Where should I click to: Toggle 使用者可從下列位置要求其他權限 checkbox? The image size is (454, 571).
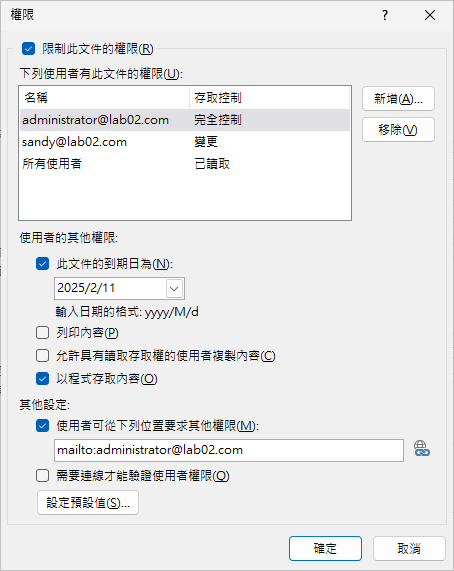[x=43, y=425]
